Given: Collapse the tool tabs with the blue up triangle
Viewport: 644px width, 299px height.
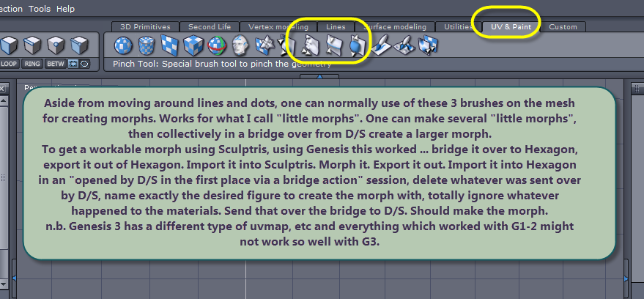Looking at the screenshot, I should tap(319, 76).
